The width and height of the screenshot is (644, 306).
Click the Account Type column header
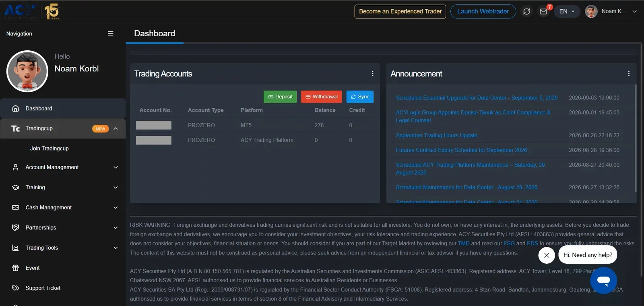206,110
